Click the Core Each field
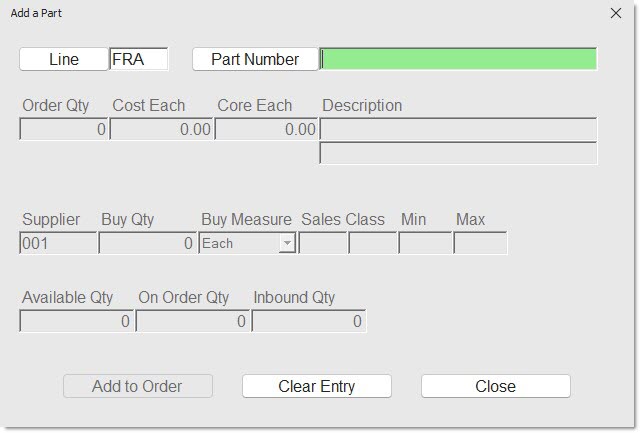 point(265,129)
